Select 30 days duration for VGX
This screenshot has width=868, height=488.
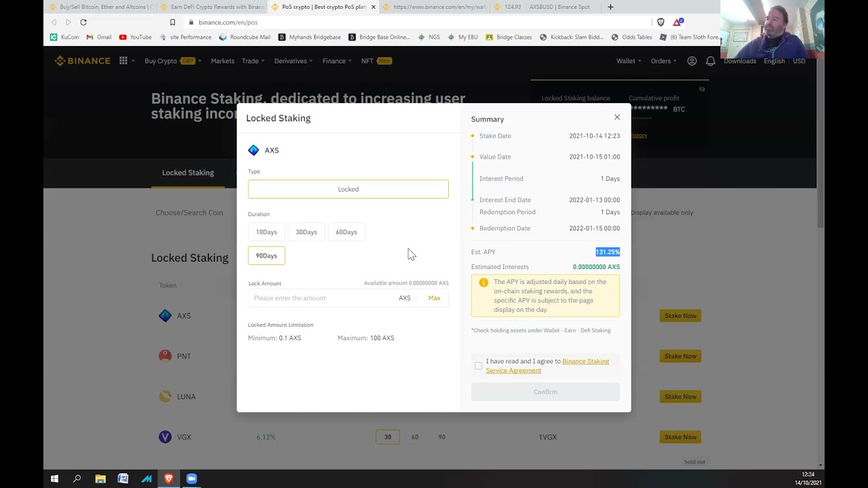pyautogui.click(x=388, y=437)
